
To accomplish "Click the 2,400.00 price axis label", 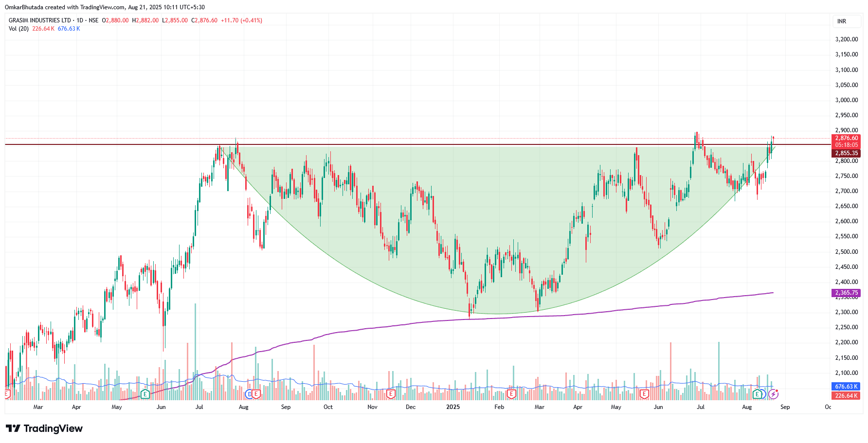I will pos(847,282).
